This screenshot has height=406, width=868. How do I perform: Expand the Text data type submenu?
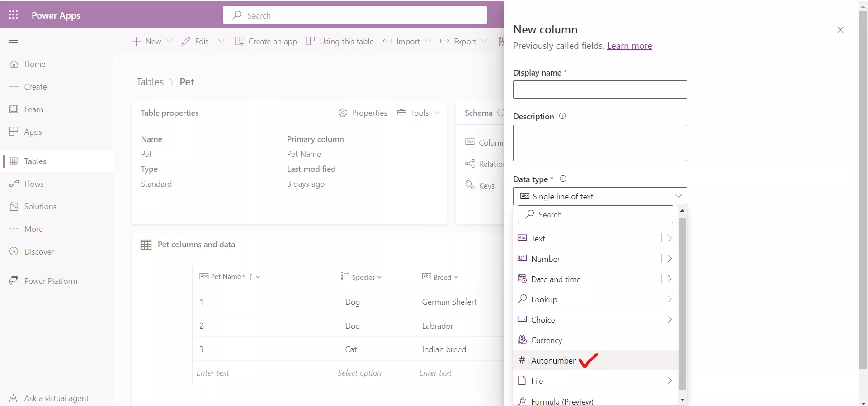pos(670,238)
